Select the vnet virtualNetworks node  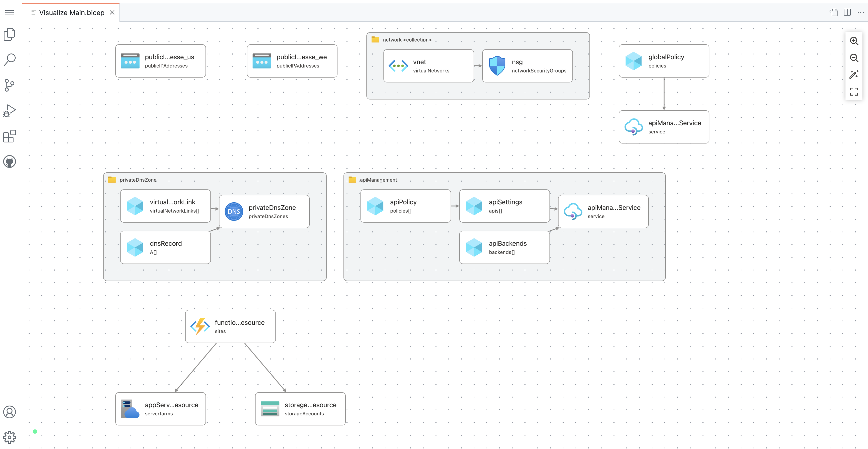(428, 66)
